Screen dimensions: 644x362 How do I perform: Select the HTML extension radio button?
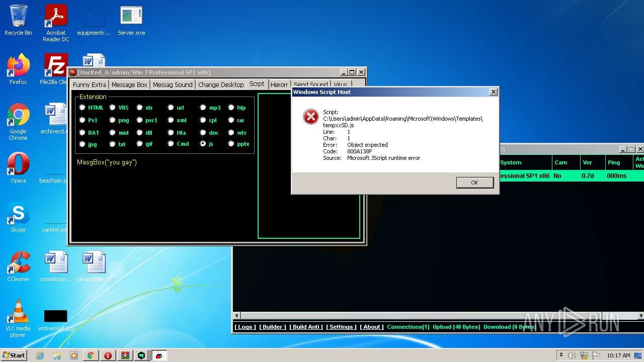pos(83,108)
